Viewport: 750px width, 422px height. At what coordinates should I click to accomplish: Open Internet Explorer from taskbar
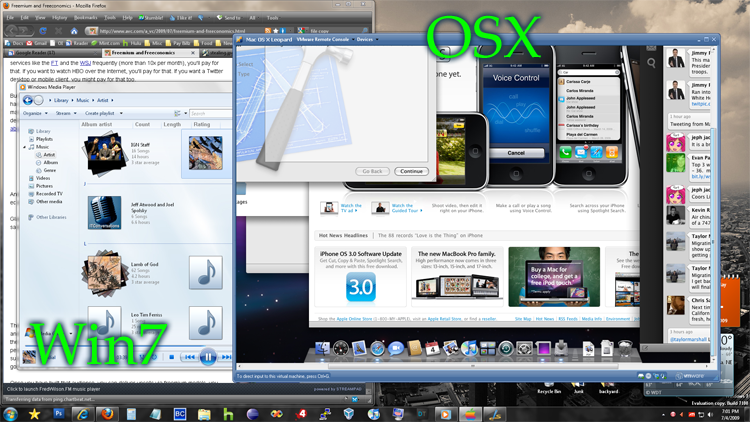[x=83, y=414]
